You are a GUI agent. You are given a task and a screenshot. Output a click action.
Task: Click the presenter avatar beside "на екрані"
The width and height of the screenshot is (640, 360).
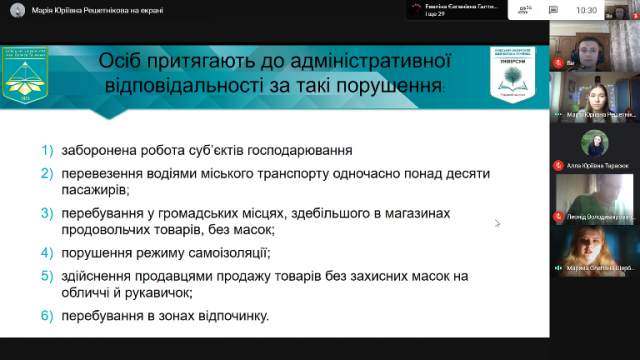[x=17, y=10]
